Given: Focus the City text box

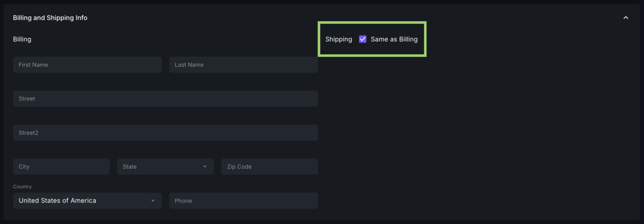Looking at the screenshot, I should click(x=61, y=167).
